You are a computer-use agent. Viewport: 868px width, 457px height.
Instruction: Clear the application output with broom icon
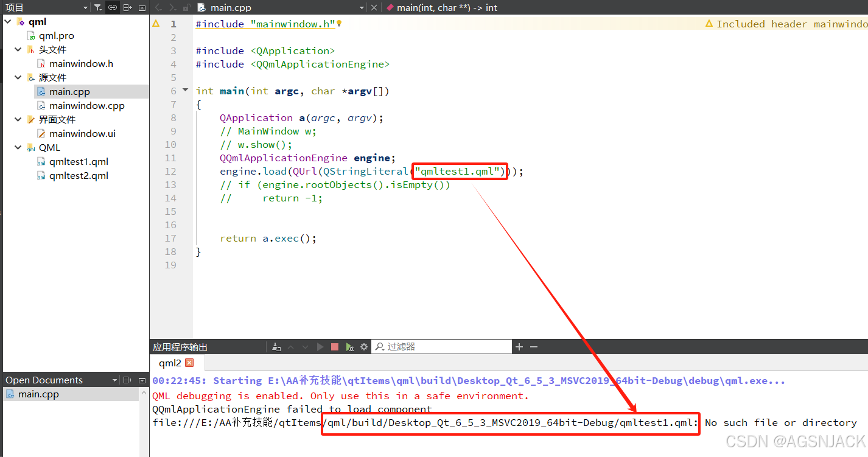[x=276, y=346]
